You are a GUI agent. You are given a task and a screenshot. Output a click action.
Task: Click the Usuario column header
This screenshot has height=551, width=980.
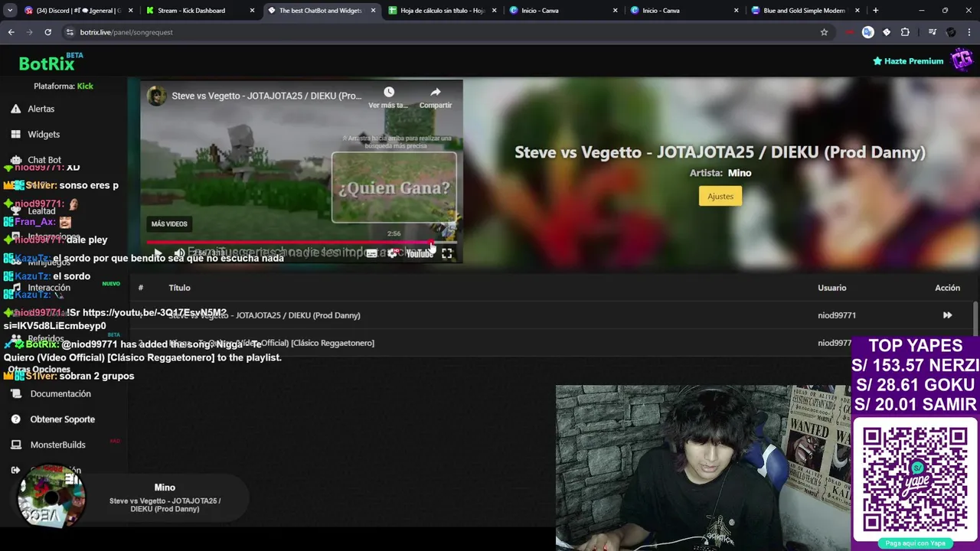pyautogui.click(x=831, y=288)
